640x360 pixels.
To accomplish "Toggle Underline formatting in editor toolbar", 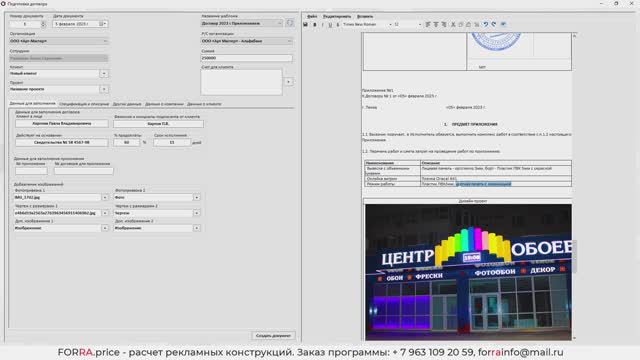I will tap(330, 24).
